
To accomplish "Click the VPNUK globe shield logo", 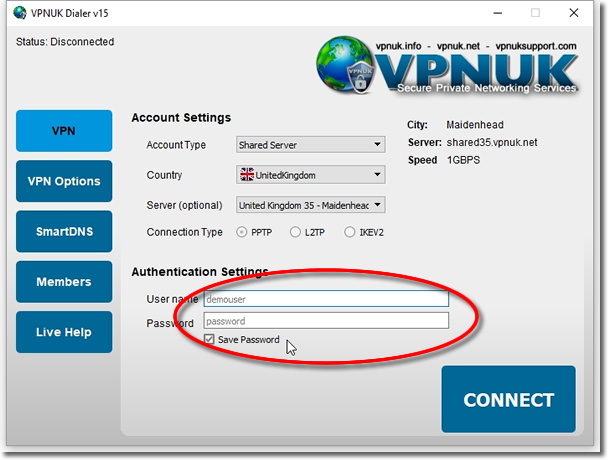I will click(345, 65).
